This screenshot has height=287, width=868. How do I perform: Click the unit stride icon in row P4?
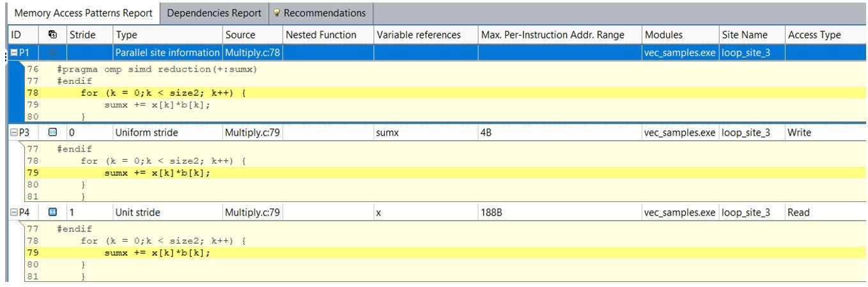[x=53, y=212]
